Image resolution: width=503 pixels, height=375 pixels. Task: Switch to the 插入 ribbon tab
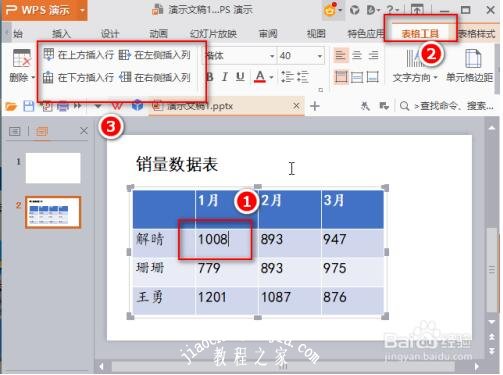click(x=61, y=34)
